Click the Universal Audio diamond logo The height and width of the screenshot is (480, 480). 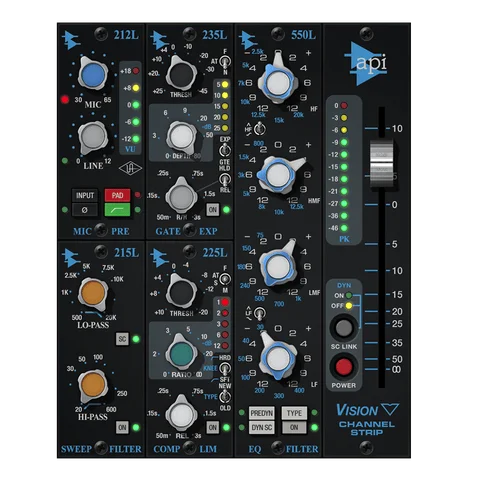pos(130,169)
